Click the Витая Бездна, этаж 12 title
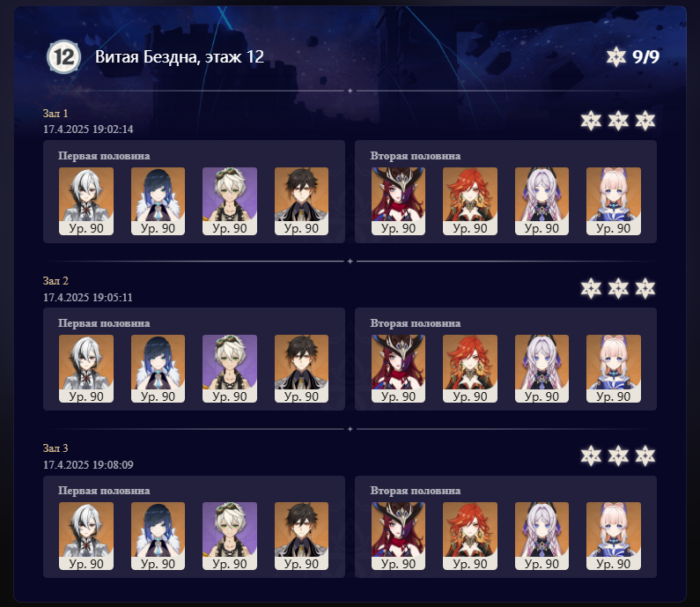This screenshot has height=607, width=700. tap(180, 56)
